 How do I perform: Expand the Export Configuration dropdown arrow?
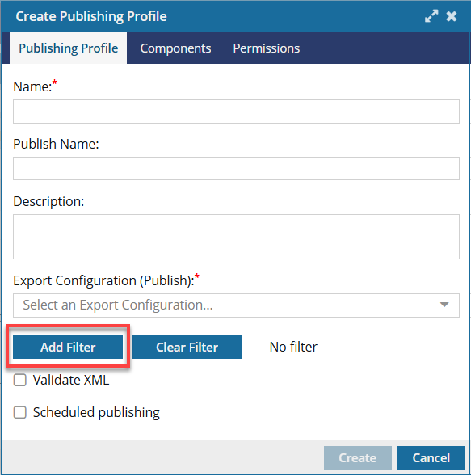point(444,305)
